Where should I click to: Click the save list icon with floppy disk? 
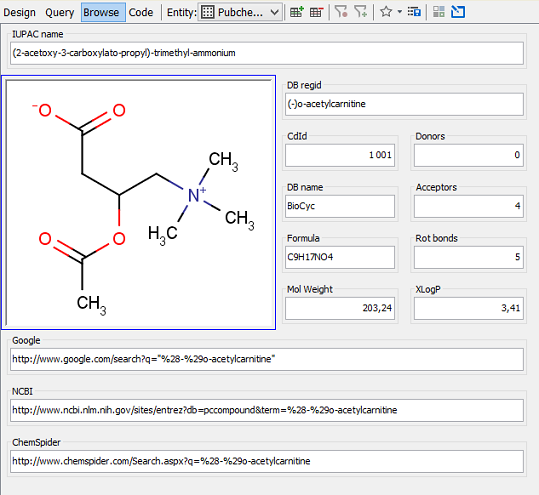click(x=414, y=12)
